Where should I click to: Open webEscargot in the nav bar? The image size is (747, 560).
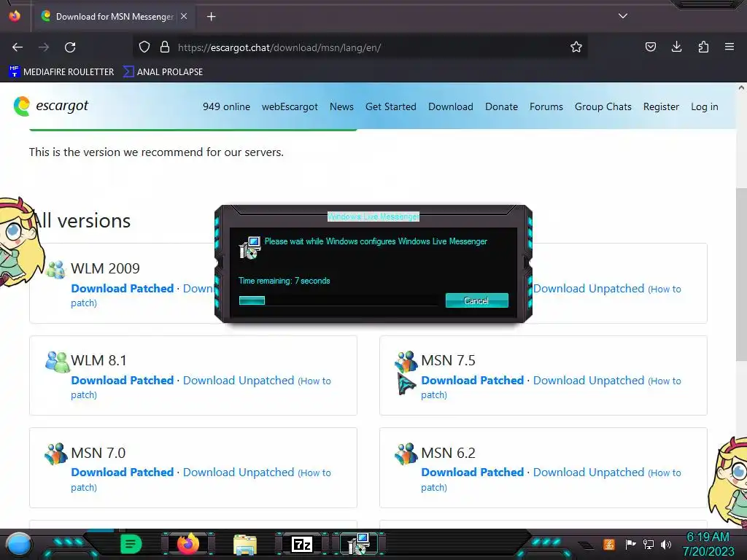290,106
